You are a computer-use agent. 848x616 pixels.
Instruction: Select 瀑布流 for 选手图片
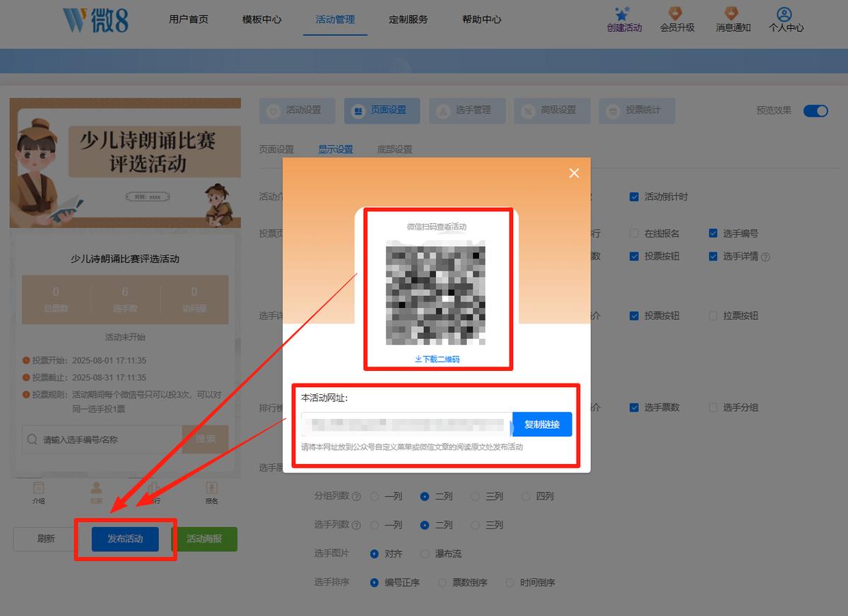(425, 555)
